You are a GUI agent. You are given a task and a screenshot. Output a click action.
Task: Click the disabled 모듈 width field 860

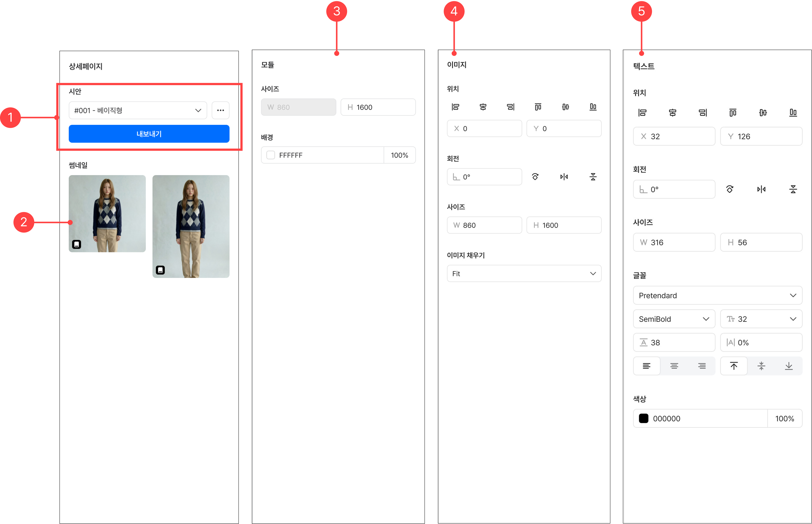coord(298,107)
